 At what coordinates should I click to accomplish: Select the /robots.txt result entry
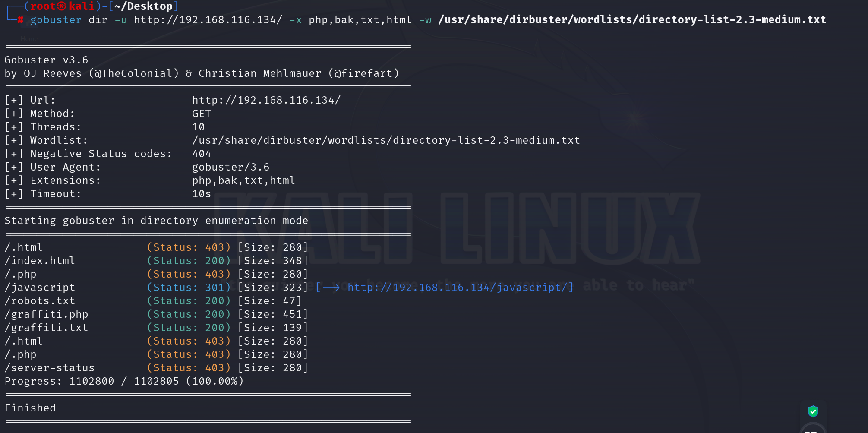click(x=40, y=301)
